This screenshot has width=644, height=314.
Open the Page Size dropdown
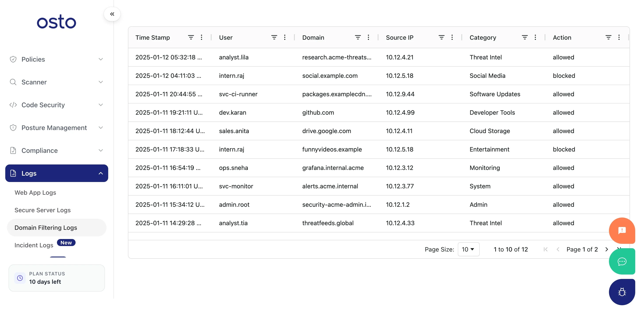pyautogui.click(x=469, y=249)
